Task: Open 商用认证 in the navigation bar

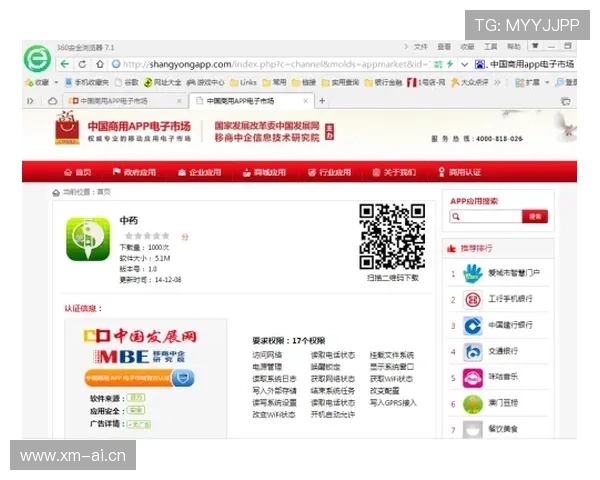Action: point(460,172)
